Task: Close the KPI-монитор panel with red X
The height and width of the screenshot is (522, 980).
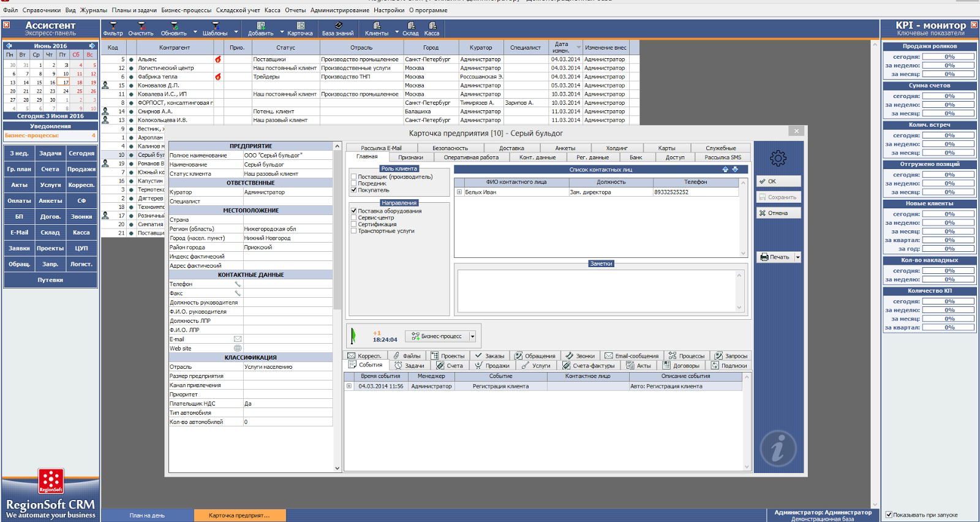Action: coord(974,25)
